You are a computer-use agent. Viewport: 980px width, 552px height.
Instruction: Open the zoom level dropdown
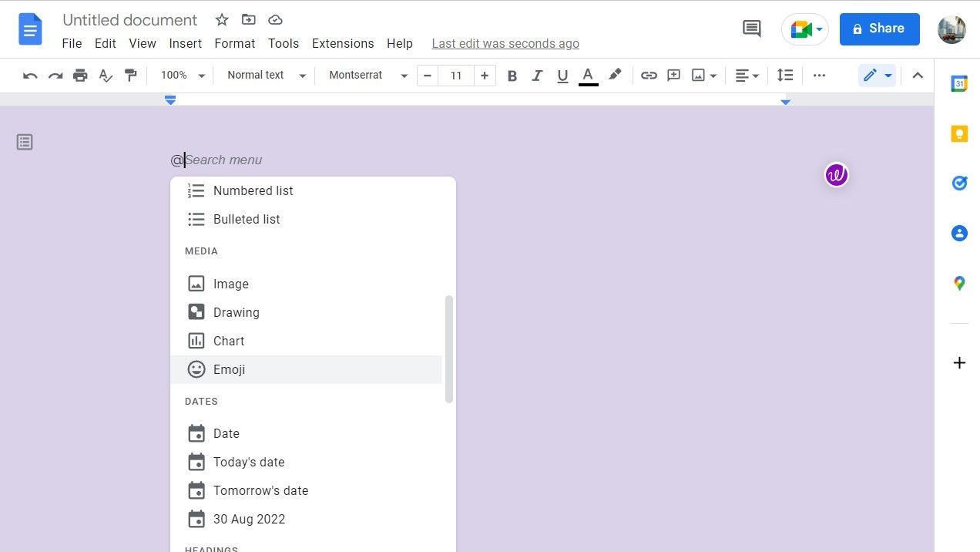tap(181, 75)
